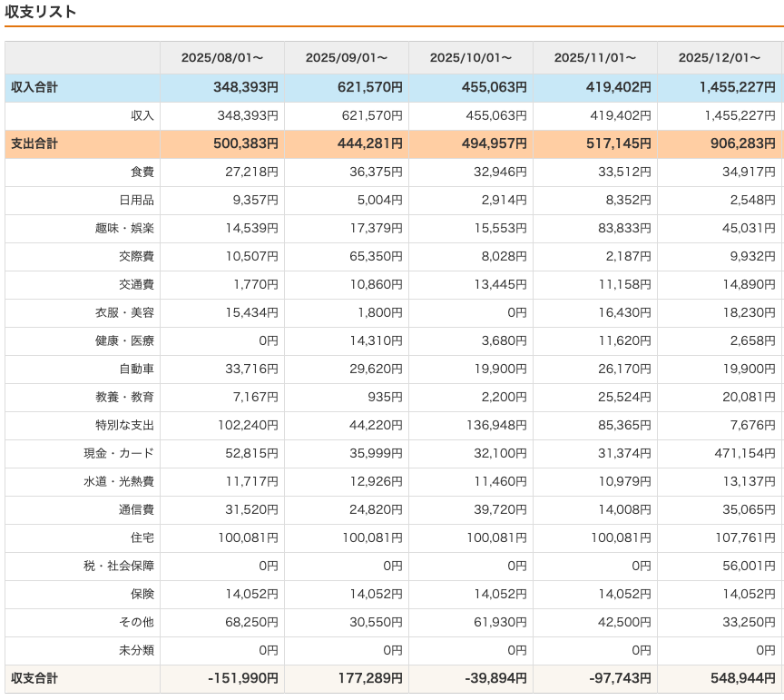Select the 未分類 category label
The width and height of the screenshot is (784, 700).
pos(136,650)
